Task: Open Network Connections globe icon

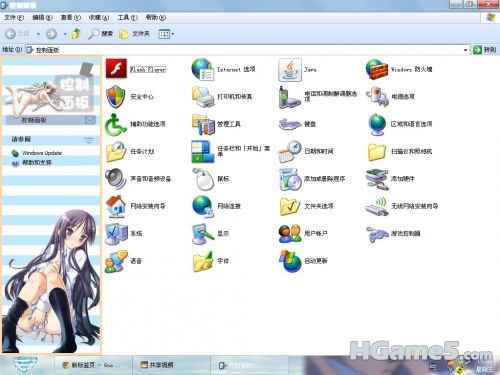Action: pyautogui.click(x=203, y=206)
